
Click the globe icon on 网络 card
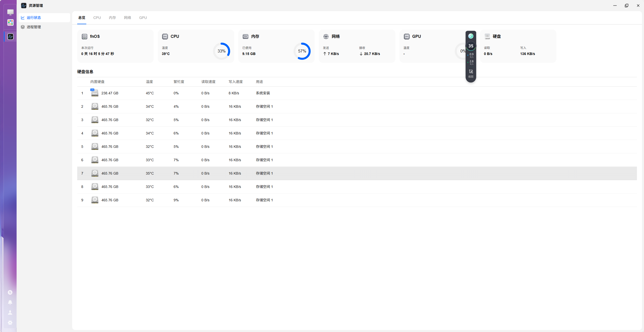[326, 37]
